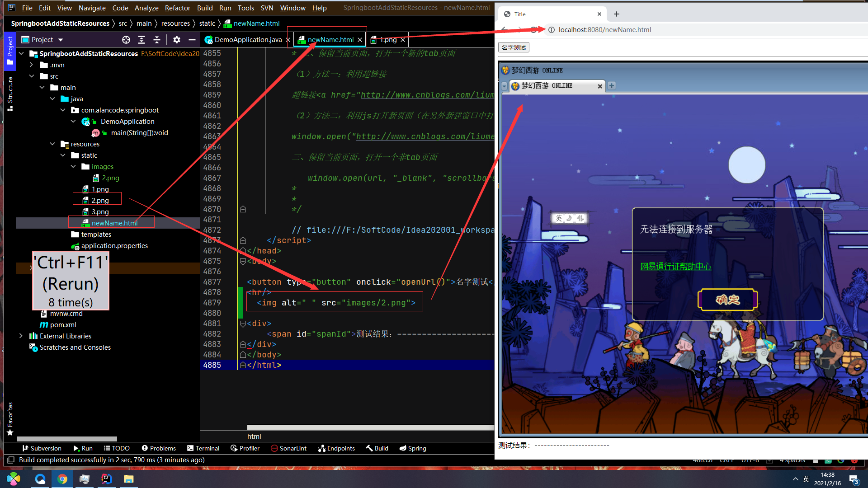The height and width of the screenshot is (488, 868).
Task: Open the Terminal tool window
Action: click(x=203, y=448)
